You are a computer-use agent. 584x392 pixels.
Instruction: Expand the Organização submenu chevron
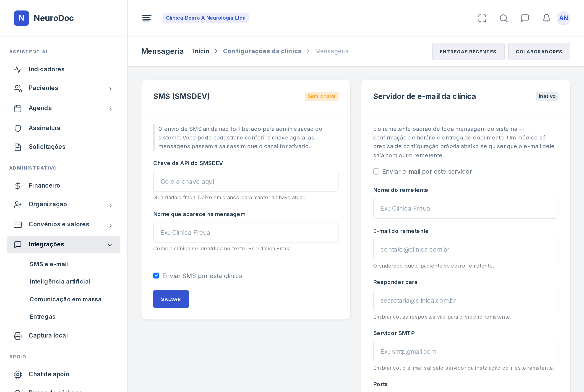click(x=110, y=206)
